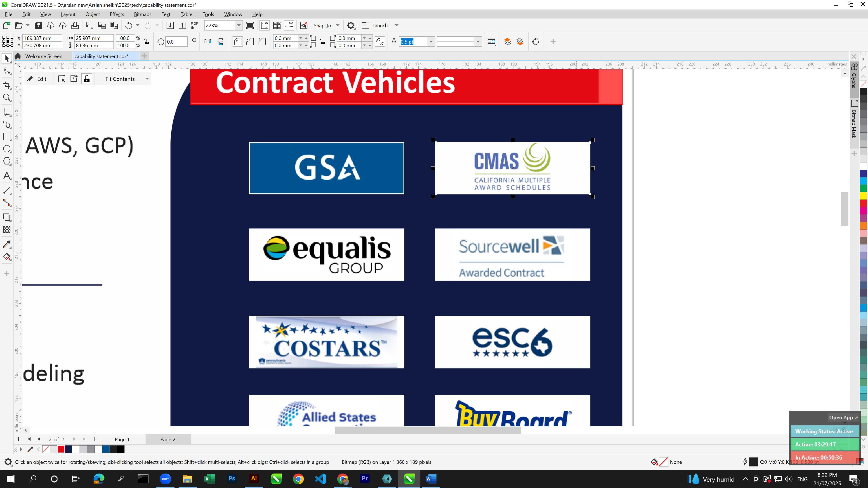This screenshot has height=488, width=868.
Task: Add a new document tab with plus
Action: pos(144,56)
